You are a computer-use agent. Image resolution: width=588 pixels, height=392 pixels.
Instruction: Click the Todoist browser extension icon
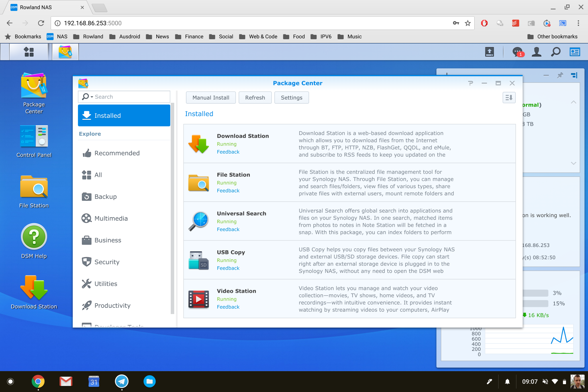pyautogui.click(x=515, y=23)
